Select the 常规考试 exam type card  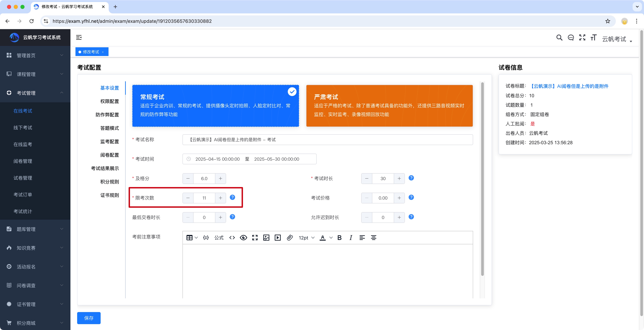point(216,106)
